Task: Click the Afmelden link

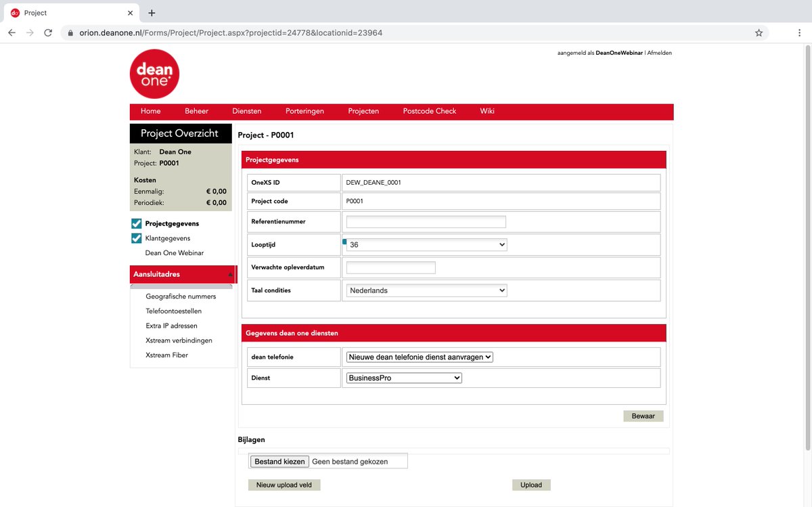Action: [660, 53]
